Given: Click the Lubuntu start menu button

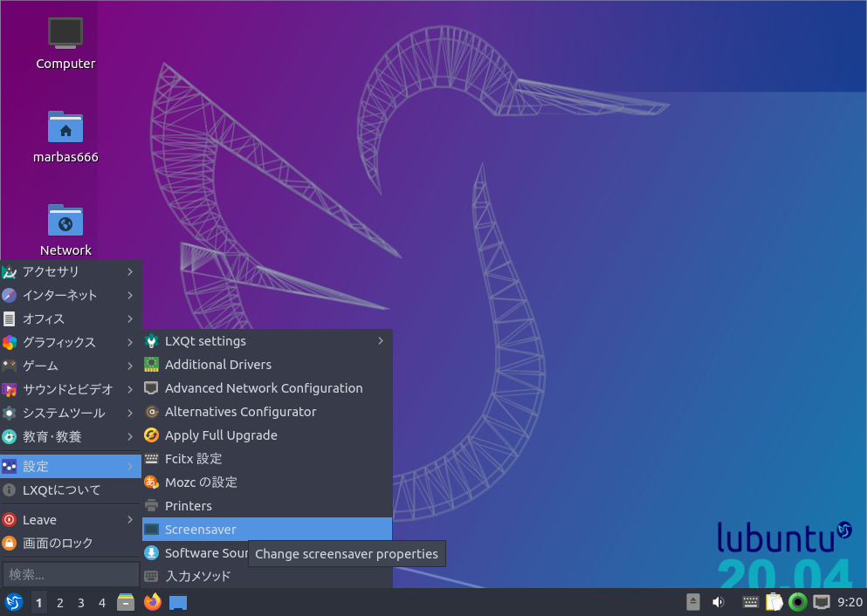Looking at the screenshot, I should 14,602.
